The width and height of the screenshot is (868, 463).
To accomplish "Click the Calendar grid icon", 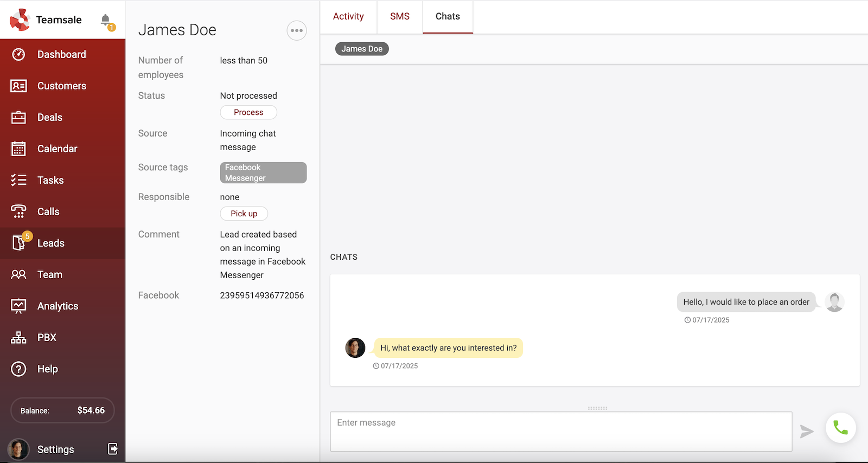I will pyautogui.click(x=18, y=149).
